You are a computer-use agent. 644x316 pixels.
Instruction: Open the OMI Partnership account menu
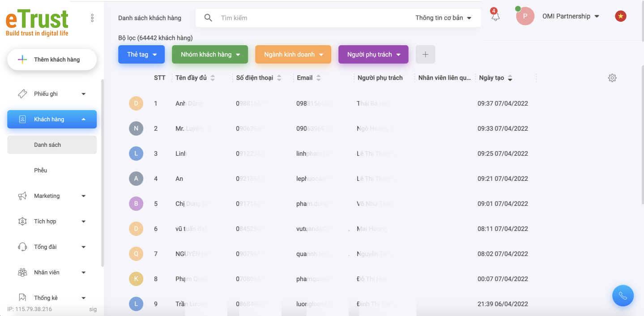[x=571, y=16]
